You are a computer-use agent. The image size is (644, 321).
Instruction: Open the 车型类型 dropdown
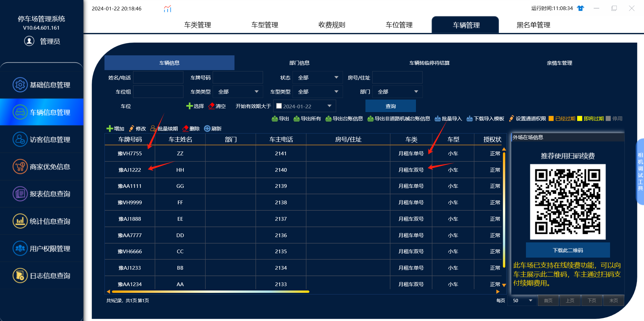[x=317, y=92]
